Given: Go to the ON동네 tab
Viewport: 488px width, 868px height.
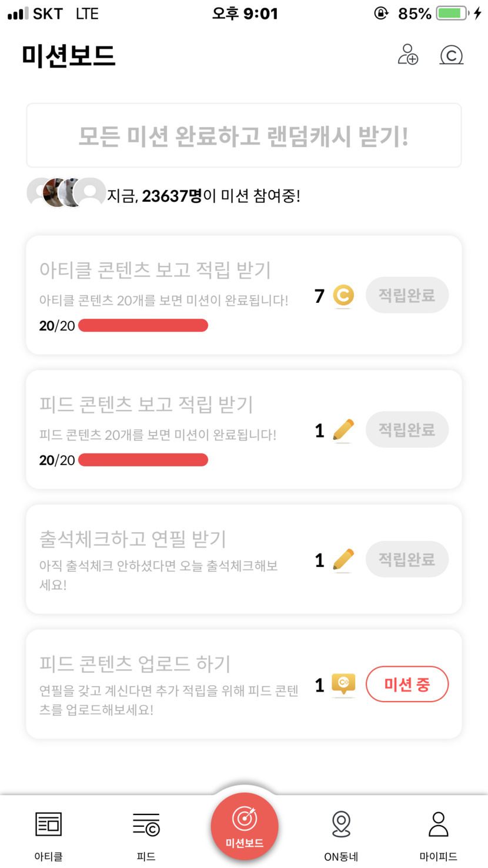Looking at the screenshot, I should point(341,835).
